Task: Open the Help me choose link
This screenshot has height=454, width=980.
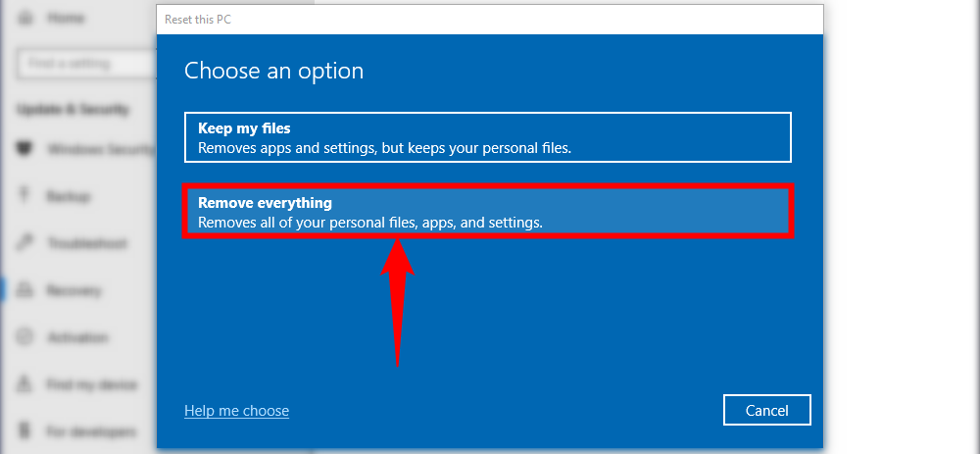Action: click(236, 411)
